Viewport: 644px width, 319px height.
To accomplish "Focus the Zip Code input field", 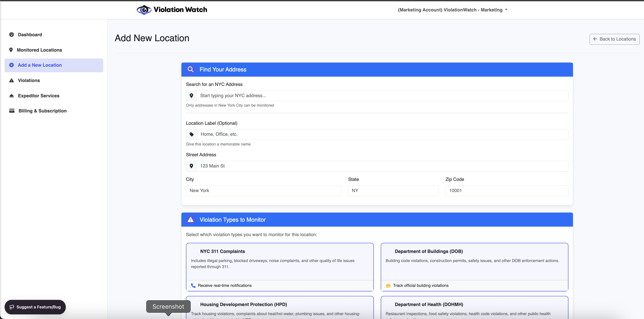I will tap(507, 191).
